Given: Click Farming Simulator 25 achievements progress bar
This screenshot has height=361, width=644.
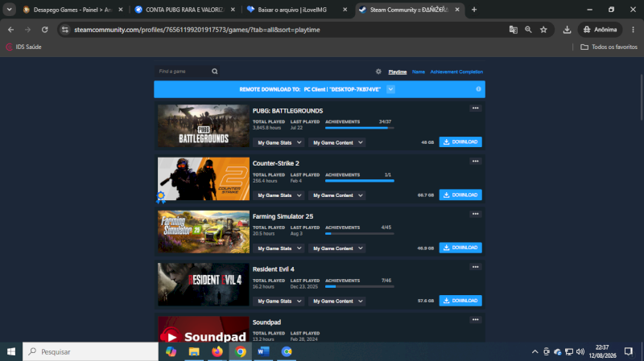Looking at the screenshot, I should pyautogui.click(x=359, y=234).
